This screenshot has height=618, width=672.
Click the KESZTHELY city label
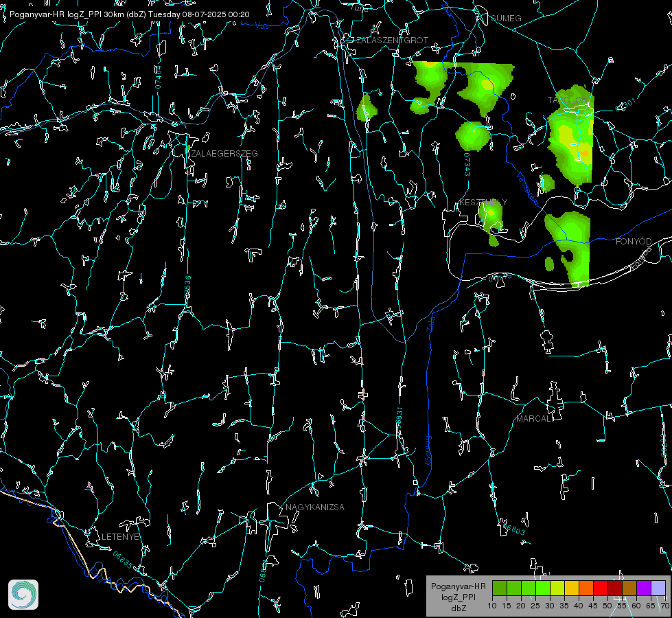(x=483, y=202)
